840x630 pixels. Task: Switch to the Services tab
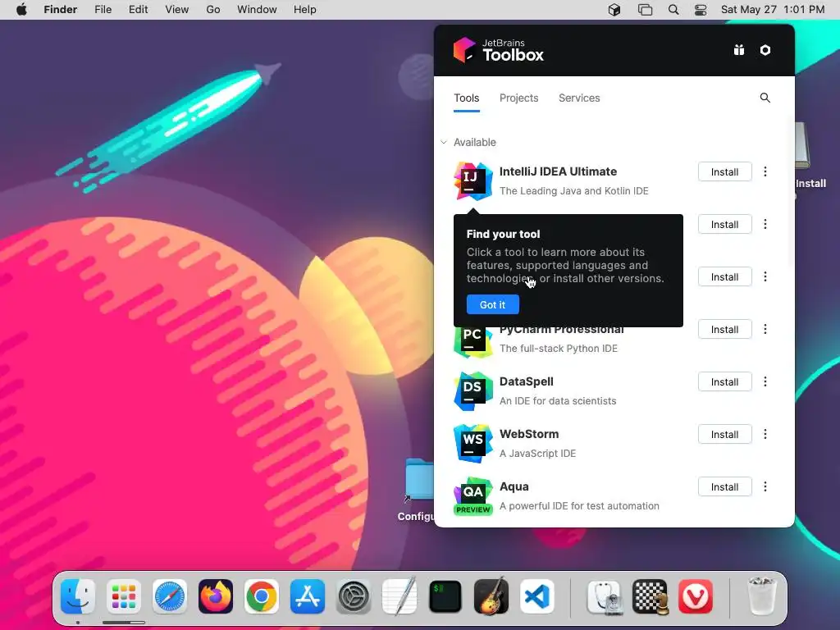(579, 98)
